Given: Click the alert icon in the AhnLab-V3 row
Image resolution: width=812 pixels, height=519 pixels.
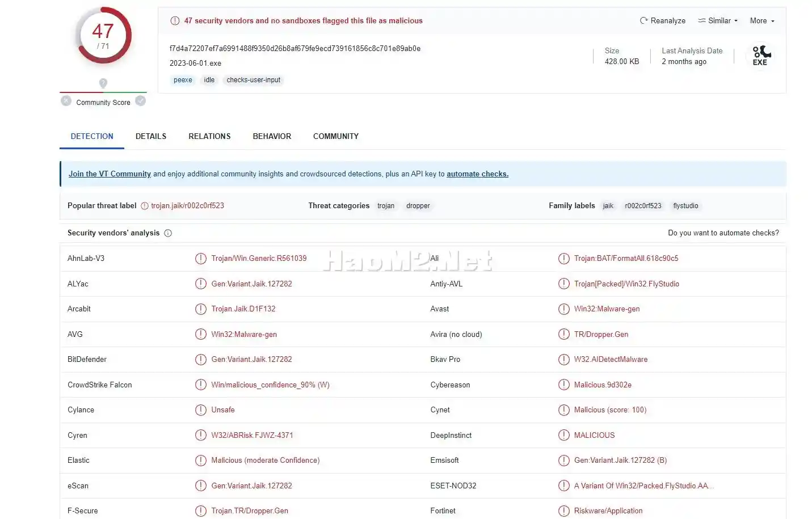Looking at the screenshot, I should [x=201, y=259].
